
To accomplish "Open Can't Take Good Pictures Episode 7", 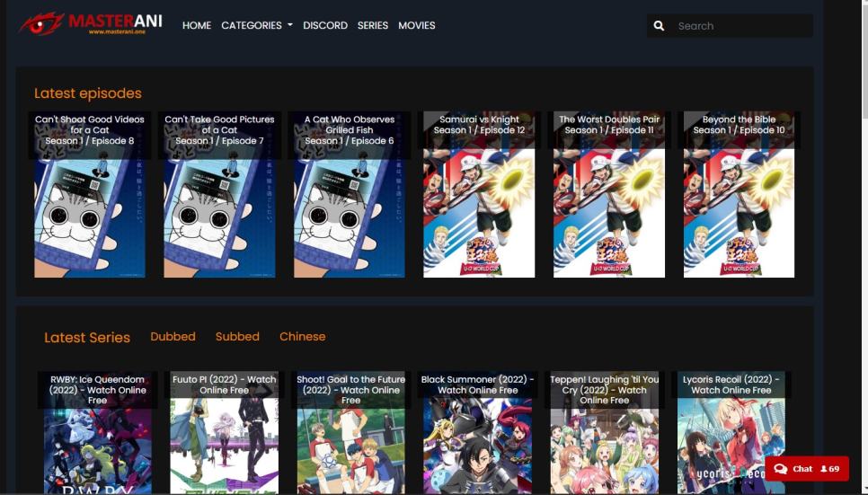I will point(219,194).
